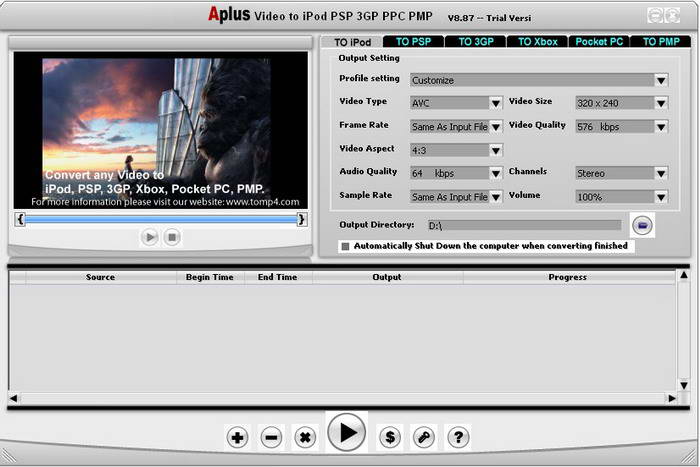This screenshot has width=700, height=467.
Task: Add a file with the plus button
Action: 237,437
